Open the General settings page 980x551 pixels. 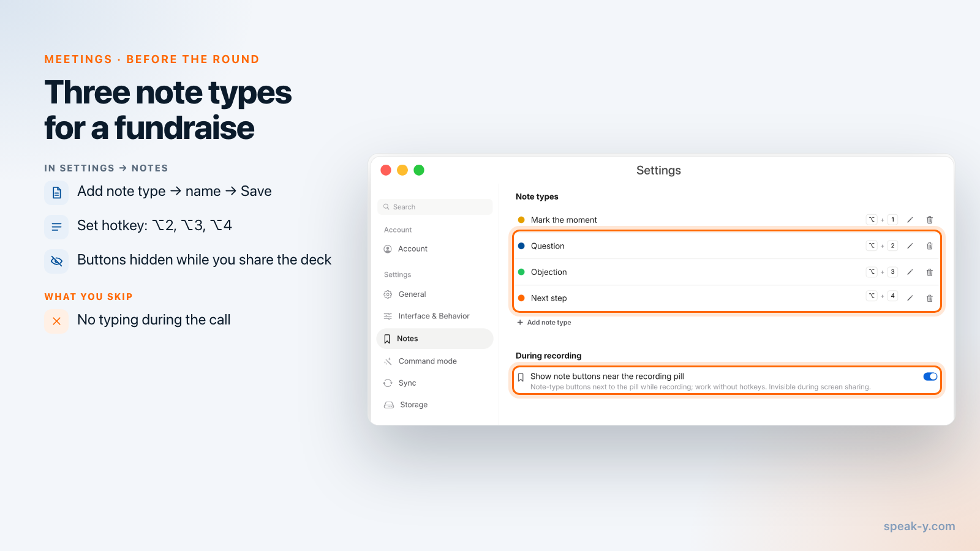pos(435,294)
